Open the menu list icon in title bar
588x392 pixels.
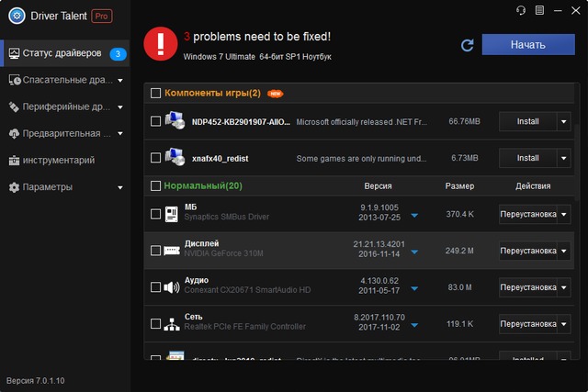point(537,10)
